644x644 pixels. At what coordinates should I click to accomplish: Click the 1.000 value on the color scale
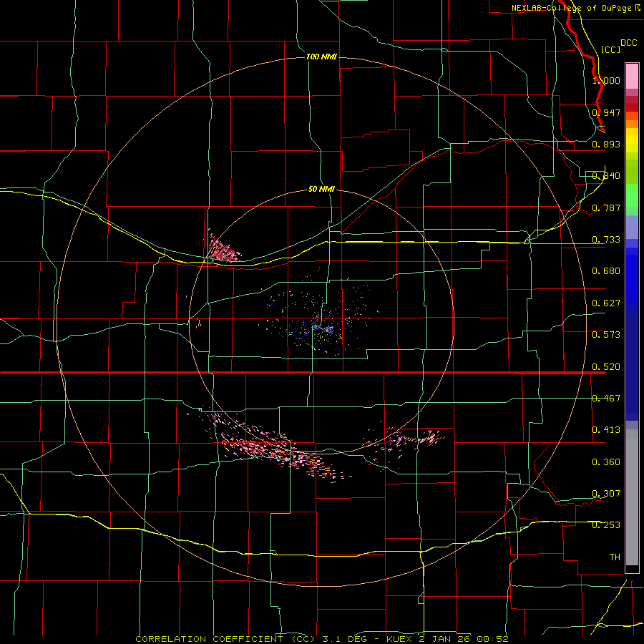coord(606,80)
